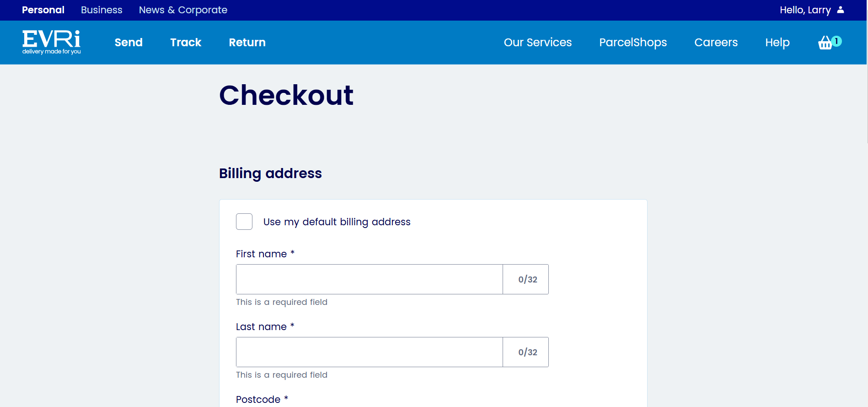Open the Send menu
This screenshot has width=868, height=407.
click(129, 43)
